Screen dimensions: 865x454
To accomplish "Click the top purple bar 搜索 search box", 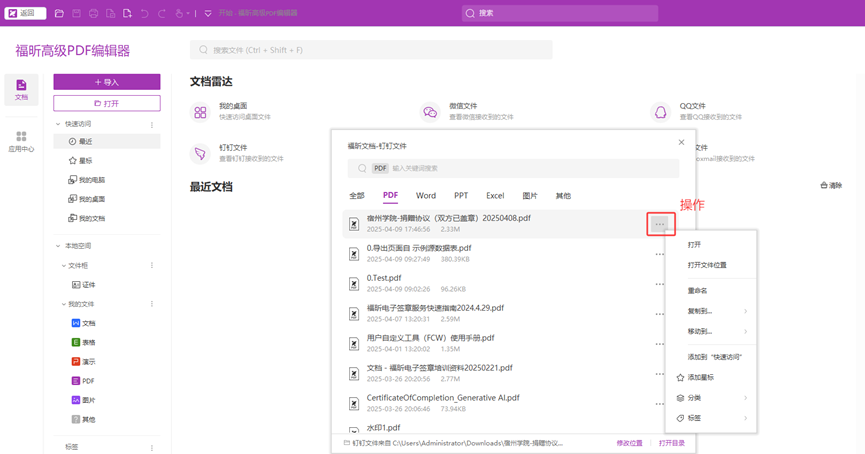I will [x=560, y=13].
